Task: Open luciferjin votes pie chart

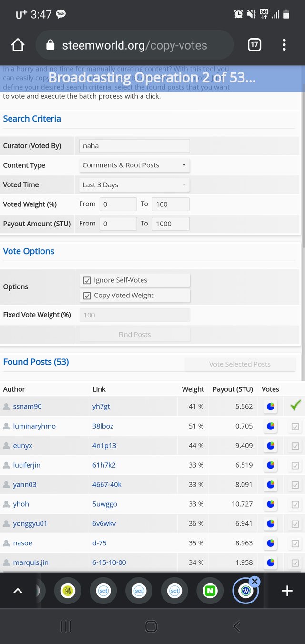Action: (x=271, y=465)
